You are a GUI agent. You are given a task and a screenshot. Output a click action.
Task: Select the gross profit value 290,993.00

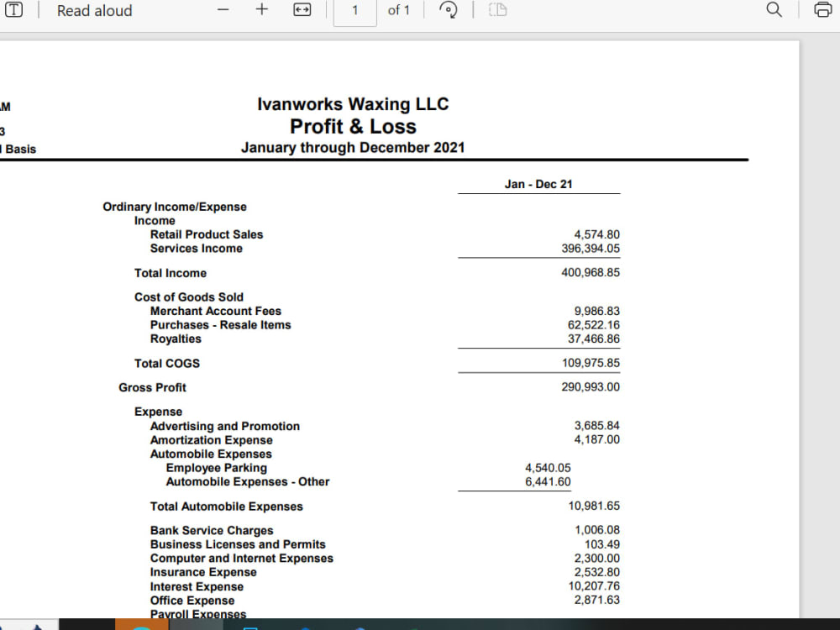click(x=591, y=387)
